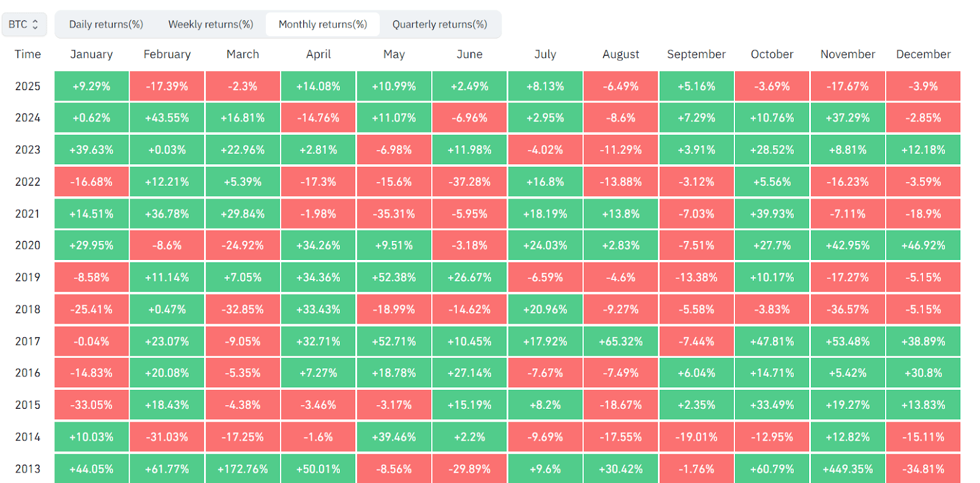Switch to Daily returns(%) tab

click(x=106, y=25)
